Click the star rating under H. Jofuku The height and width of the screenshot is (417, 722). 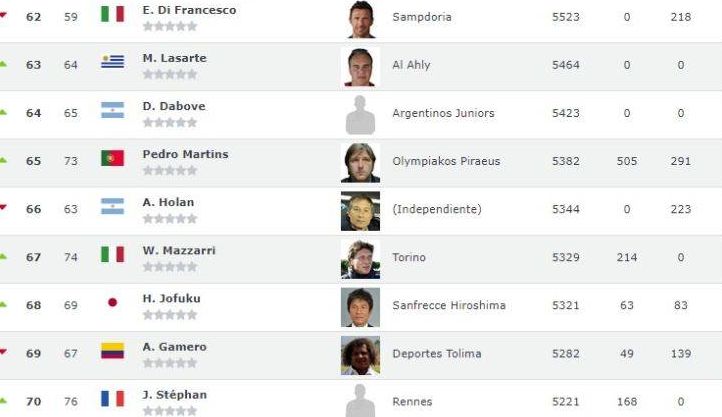click(x=169, y=315)
